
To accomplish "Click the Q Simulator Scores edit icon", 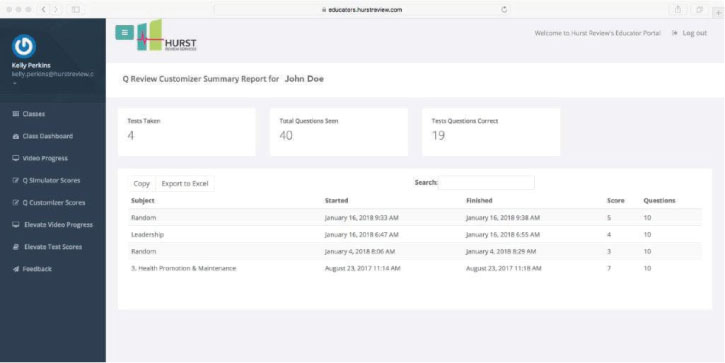I will pyautogui.click(x=16, y=180).
